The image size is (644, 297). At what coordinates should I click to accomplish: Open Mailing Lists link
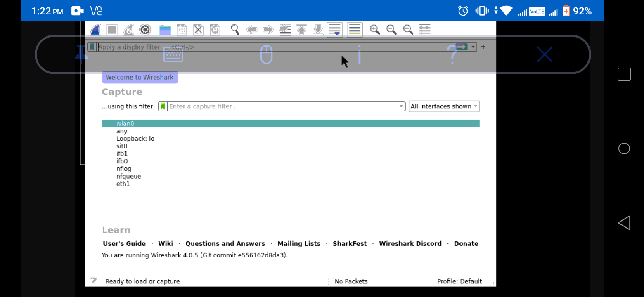[x=299, y=244]
